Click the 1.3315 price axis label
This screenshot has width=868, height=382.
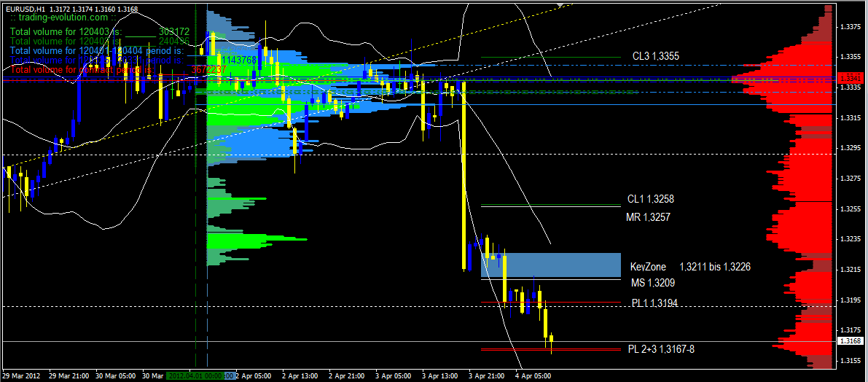click(x=850, y=118)
